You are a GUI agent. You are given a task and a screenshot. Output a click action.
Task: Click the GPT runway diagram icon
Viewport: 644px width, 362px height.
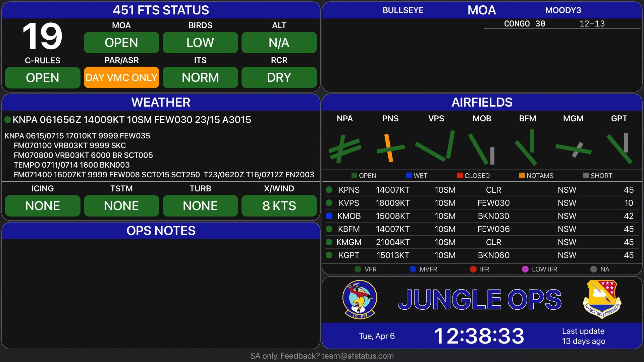pos(619,148)
